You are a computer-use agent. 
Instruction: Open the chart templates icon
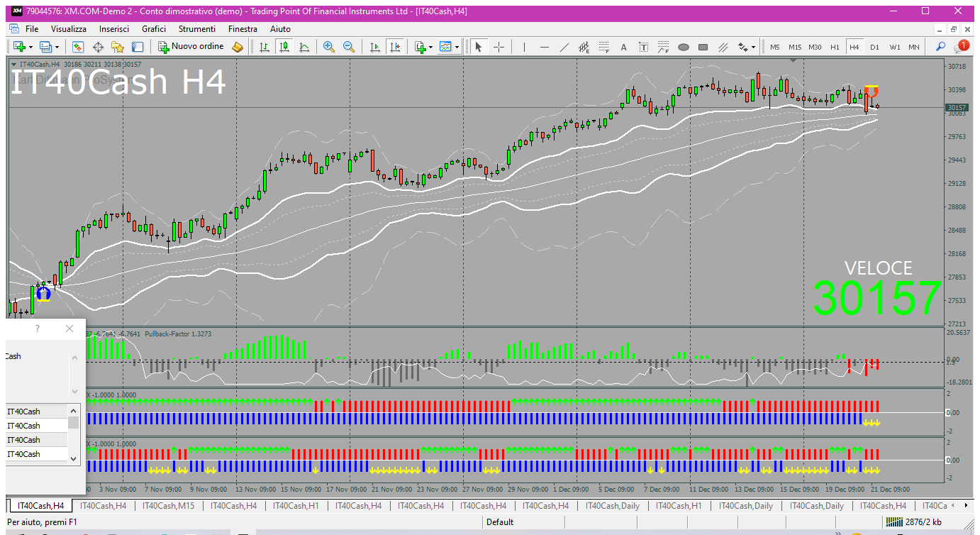[x=445, y=47]
